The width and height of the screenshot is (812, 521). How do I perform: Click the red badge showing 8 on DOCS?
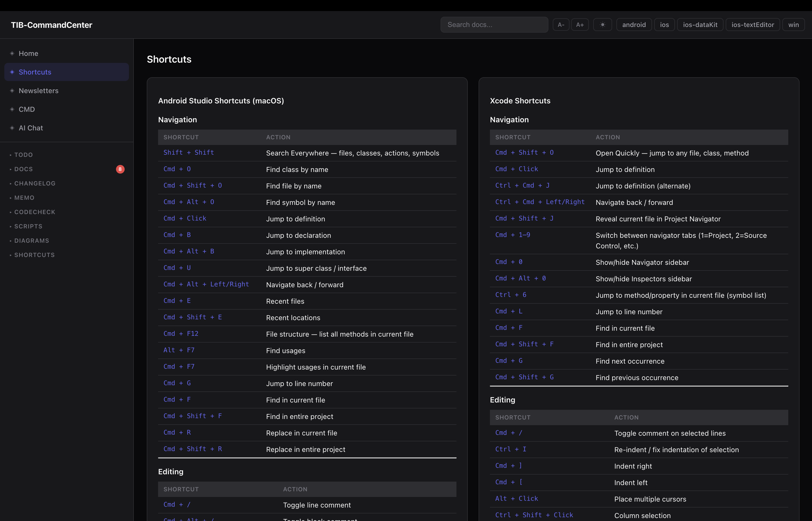[120, 169]
